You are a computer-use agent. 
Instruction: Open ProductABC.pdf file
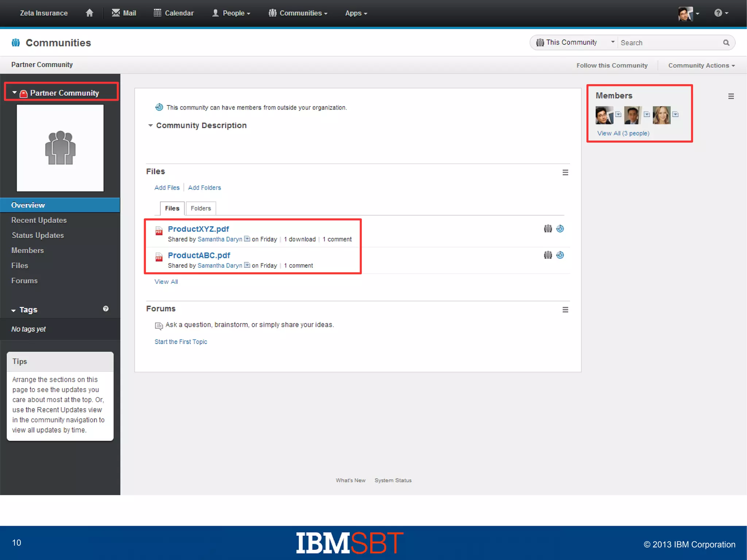199,255
